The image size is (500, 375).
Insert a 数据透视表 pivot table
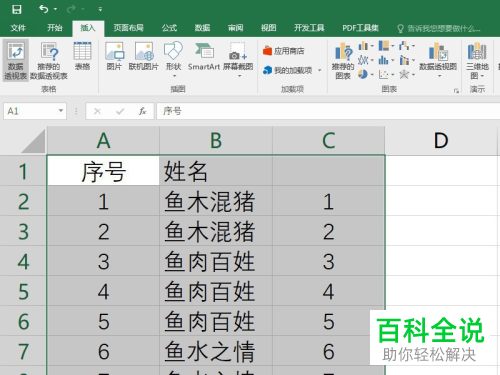pos(15,60)
